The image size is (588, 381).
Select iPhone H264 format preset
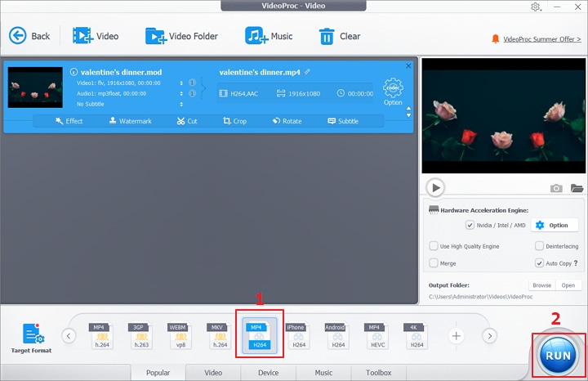coord(299,335)
